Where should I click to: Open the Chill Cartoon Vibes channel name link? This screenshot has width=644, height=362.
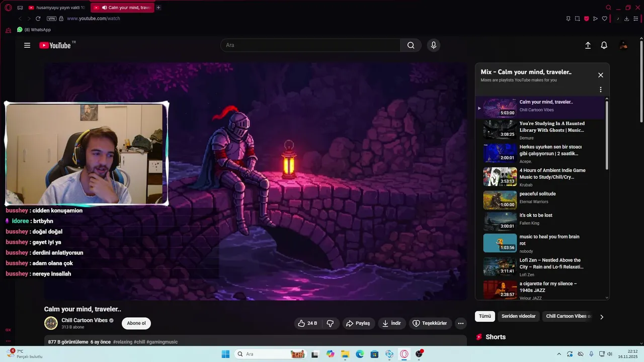click(85, 320)
